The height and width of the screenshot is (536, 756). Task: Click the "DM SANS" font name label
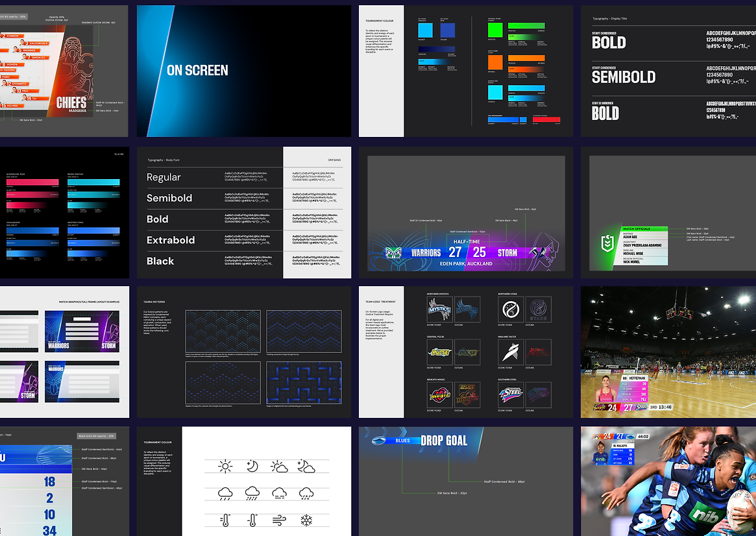[335, 160]
